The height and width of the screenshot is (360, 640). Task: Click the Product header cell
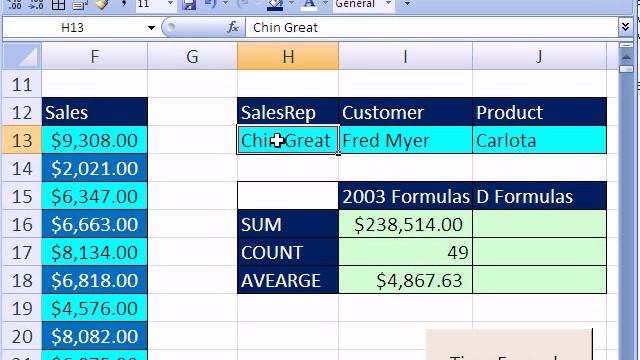pyautogui.click(x=539, y=112)
